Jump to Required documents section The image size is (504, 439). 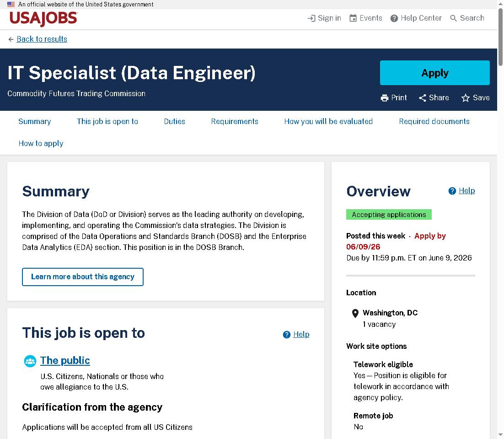point(434,122)
